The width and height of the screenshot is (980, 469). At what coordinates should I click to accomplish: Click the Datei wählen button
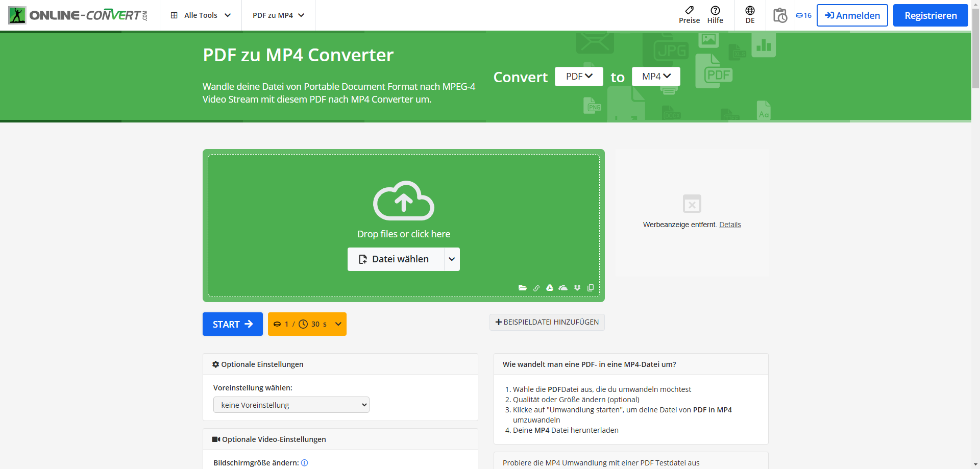click(396, 259)
